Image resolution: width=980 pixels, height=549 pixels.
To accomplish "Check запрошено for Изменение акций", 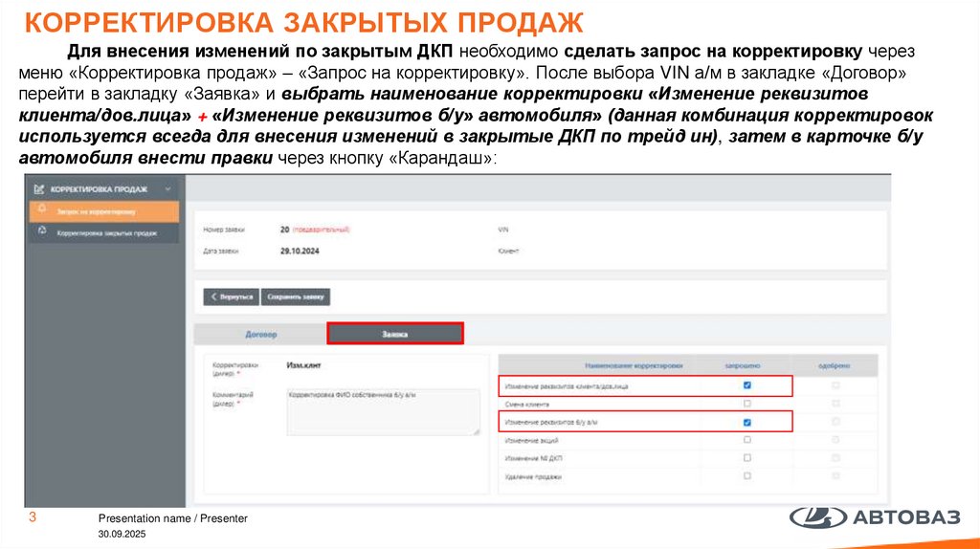I will click(x=746, y=440).
